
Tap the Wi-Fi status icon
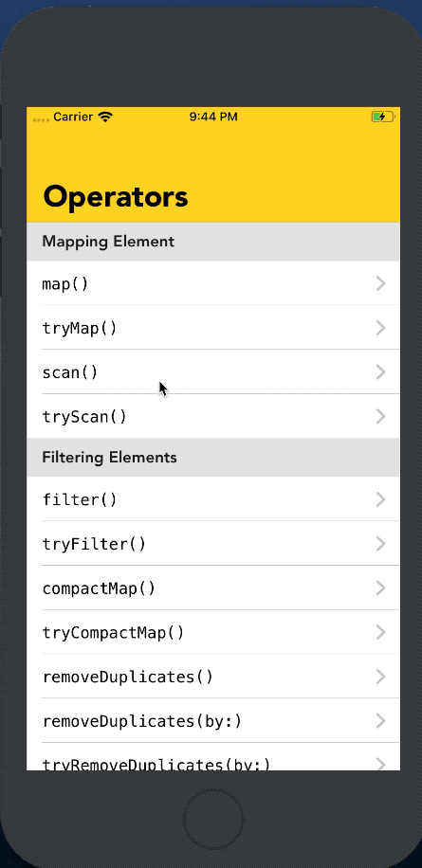[104, 117]
